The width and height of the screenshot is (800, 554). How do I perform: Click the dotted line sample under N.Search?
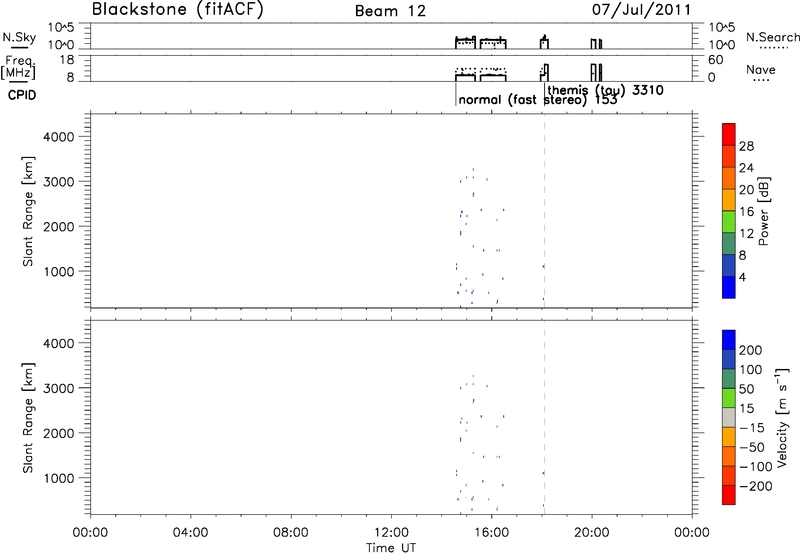pyautogui.click(x=774, y=48)
